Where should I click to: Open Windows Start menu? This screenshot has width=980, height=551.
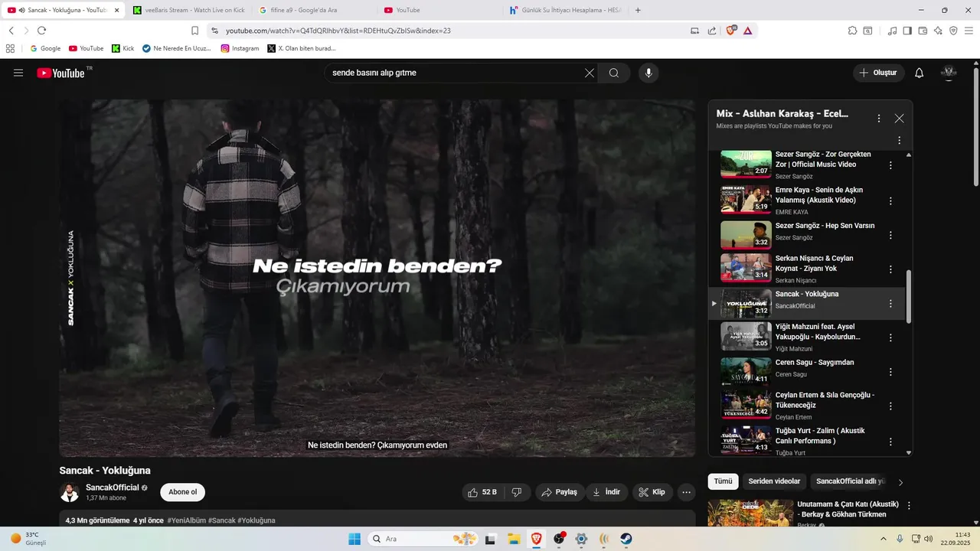(x=354, y=539)
